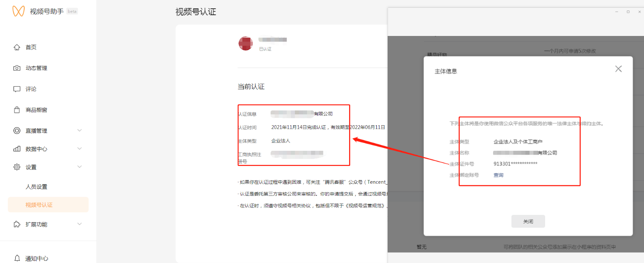Click the 数据中心 bar chart icon
This screenshot has width=644, height=263.
[17, 149]
